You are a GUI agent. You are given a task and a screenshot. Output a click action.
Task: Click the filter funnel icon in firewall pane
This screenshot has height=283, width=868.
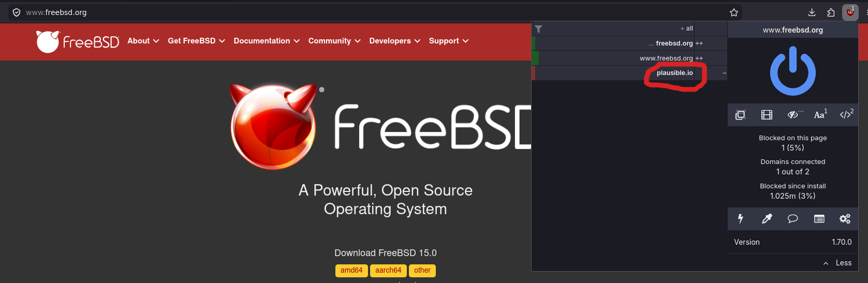point(539,29)
